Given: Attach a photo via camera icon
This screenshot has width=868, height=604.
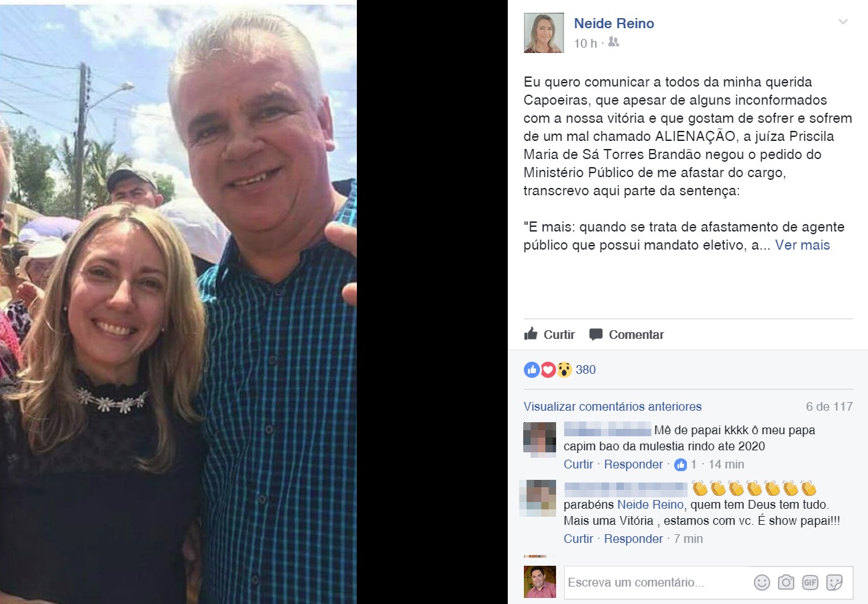Looking at the screenshot, I should point(786,583).
